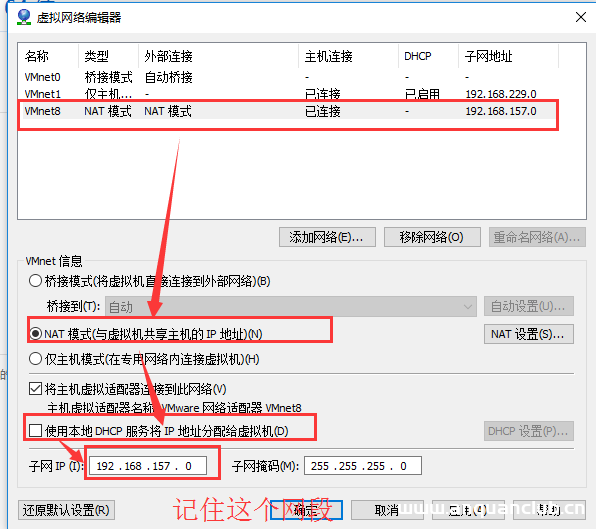Click subnet address 192.168.229.0 cell
This screenshot has width=596, height=529.
pyautogui.click(x=501, y=94)
